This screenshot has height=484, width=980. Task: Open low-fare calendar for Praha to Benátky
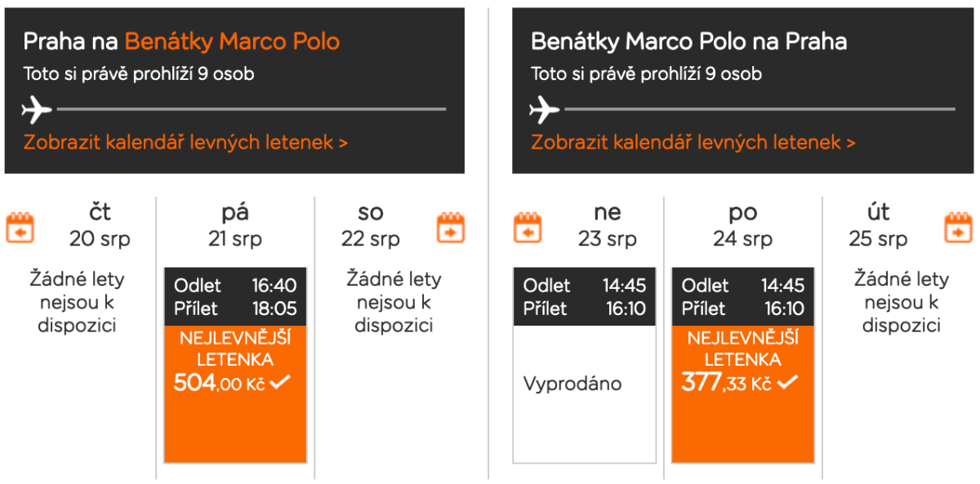pyautogui.click(x=185, y=142)
